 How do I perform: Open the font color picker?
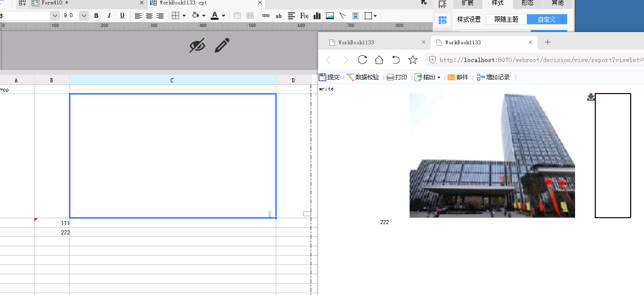pos(215,16)
